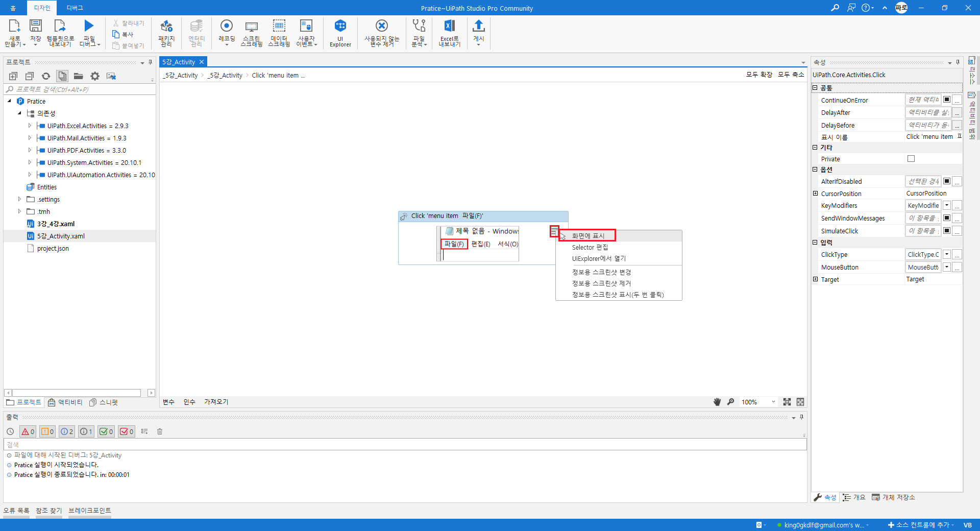Open Screen Scraping (스크린 스크래핑) tool
This screenshot has width=980, height=531.
[252, 33]
